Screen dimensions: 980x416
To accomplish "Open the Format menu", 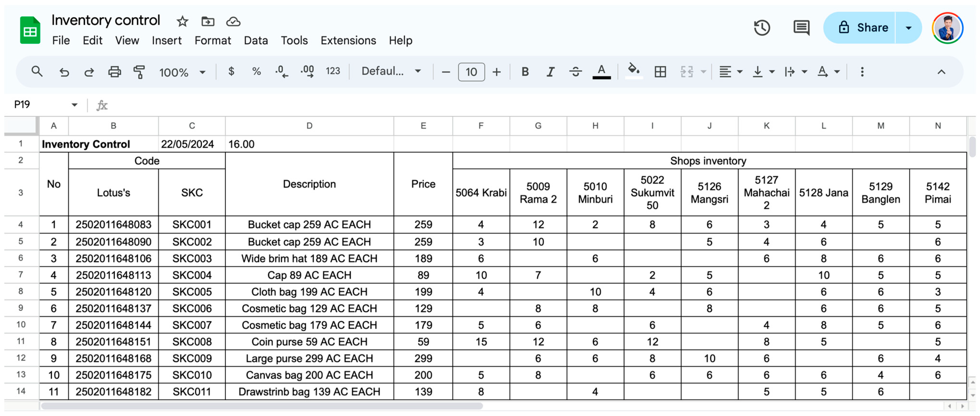I will (212, 40).
